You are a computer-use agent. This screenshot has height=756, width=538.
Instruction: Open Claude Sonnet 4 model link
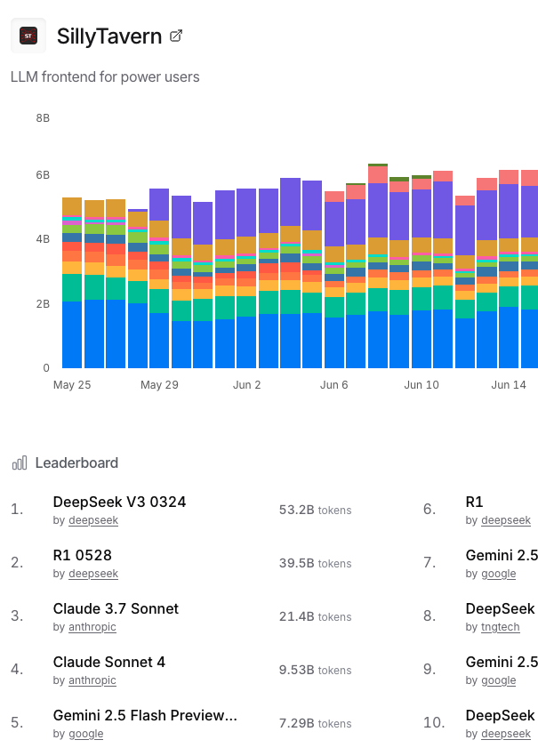(x=109, y=663)
